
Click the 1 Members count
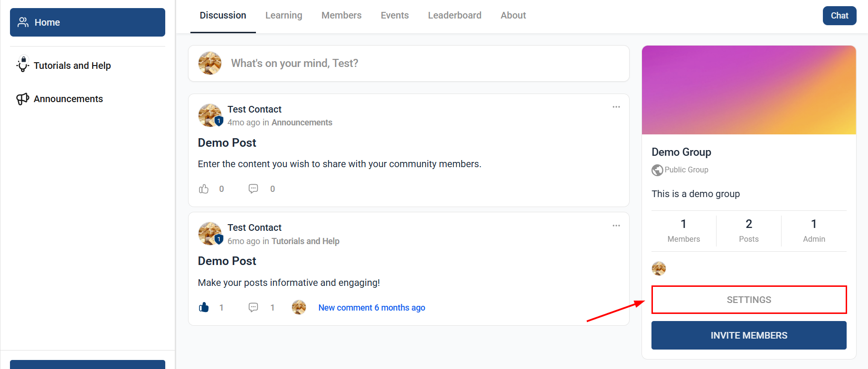(684, 231)
